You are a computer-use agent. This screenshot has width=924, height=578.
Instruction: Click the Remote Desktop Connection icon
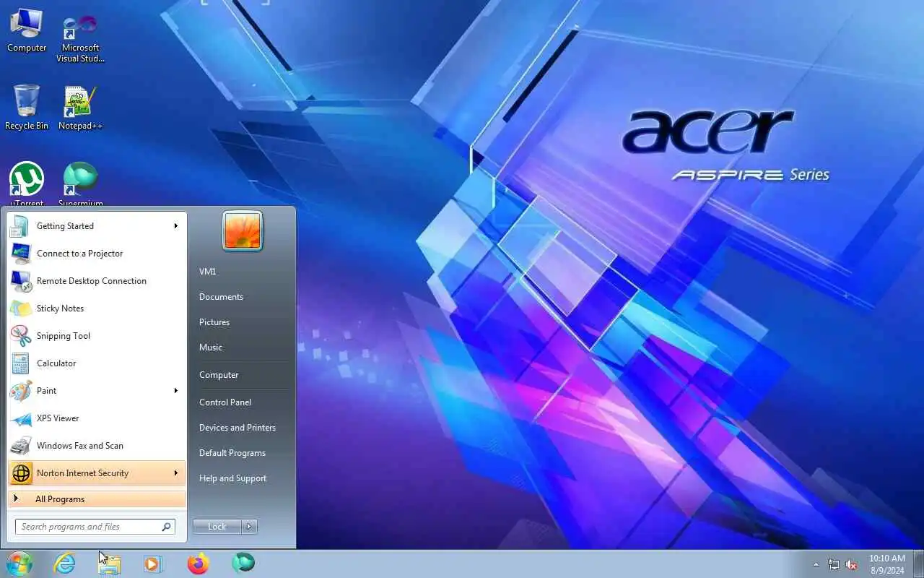(20, 281)
